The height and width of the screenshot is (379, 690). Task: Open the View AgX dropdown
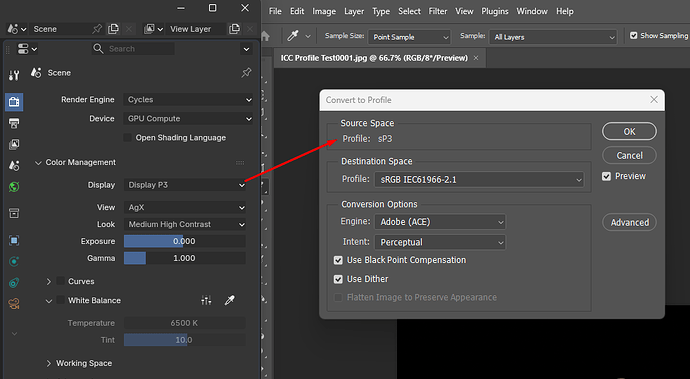185,207
